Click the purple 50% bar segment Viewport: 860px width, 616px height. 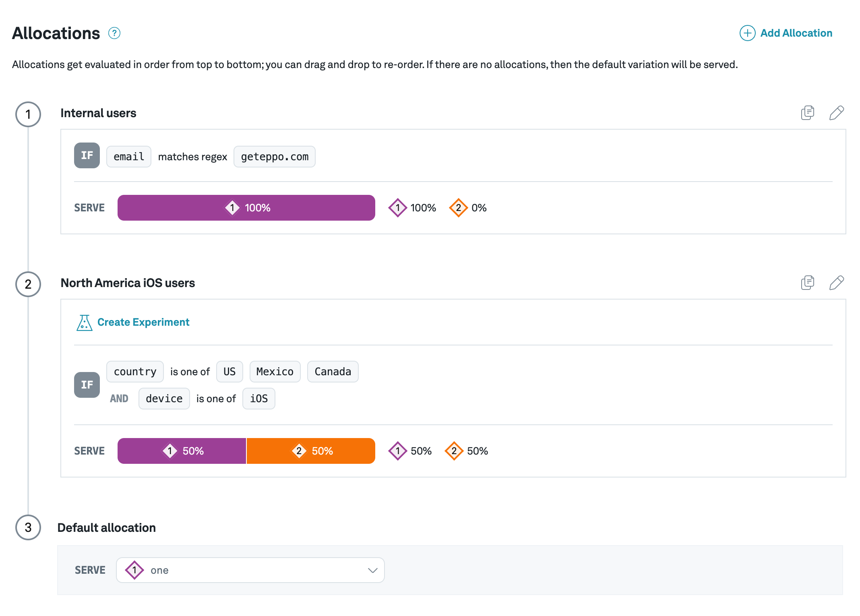pos(182,451)
